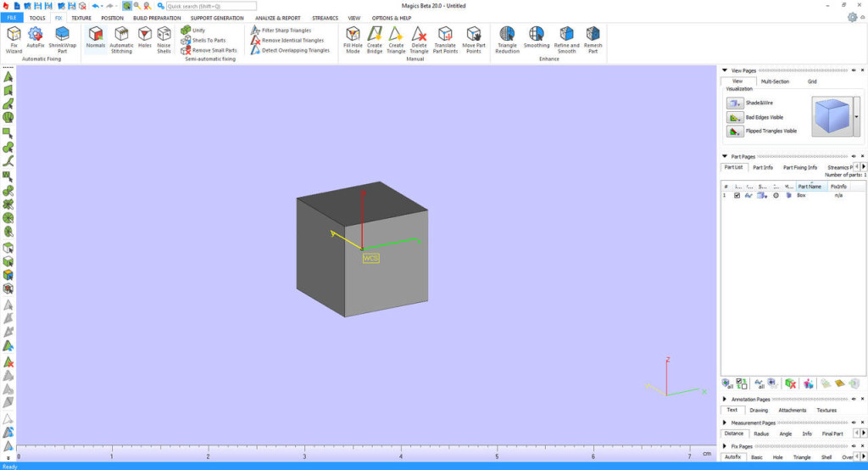Click the Quick search input field
The image size is (868, 470).
pos(210,6)
